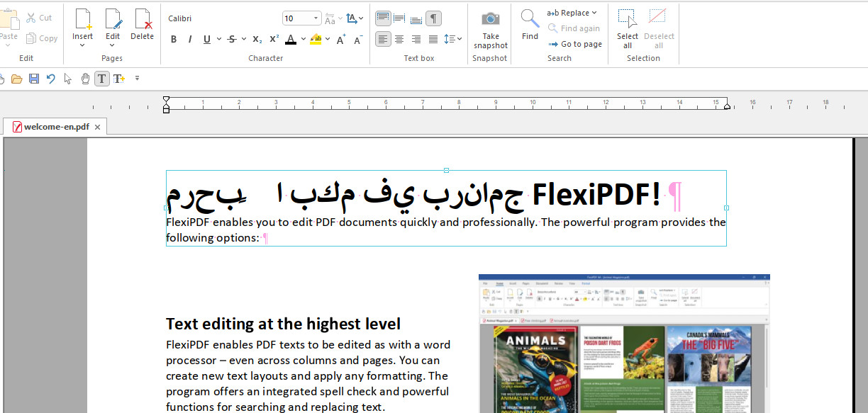Apply subscript formatting
Screen dimensions: 868x413
pyautogui.click(x=257, y=40)
